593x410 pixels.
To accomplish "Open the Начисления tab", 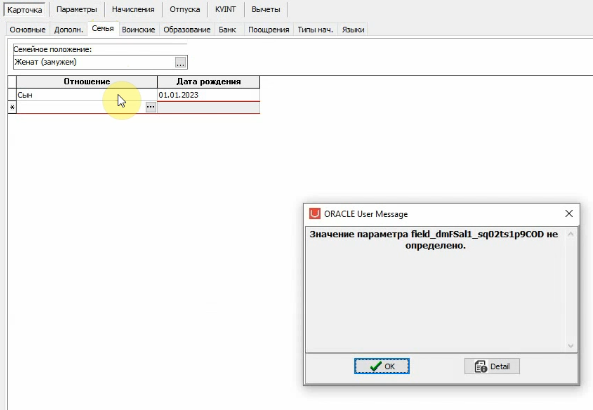I will 133,9.
